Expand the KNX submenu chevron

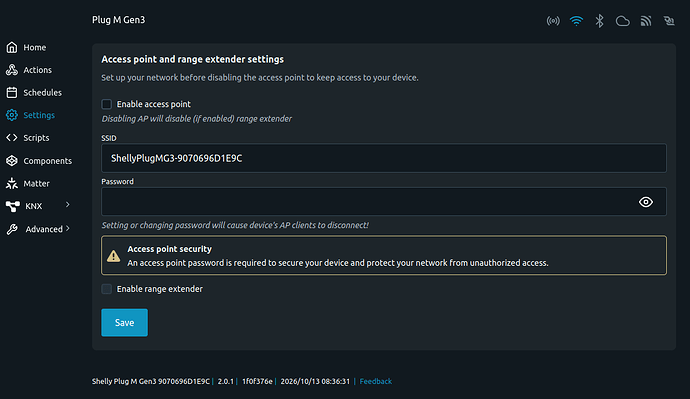pyautogui.click(x=67, y=205)
